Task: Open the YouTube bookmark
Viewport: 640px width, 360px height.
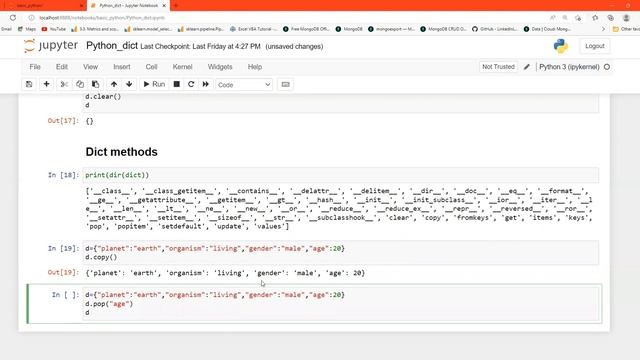Action: click(x=54, y=29)
